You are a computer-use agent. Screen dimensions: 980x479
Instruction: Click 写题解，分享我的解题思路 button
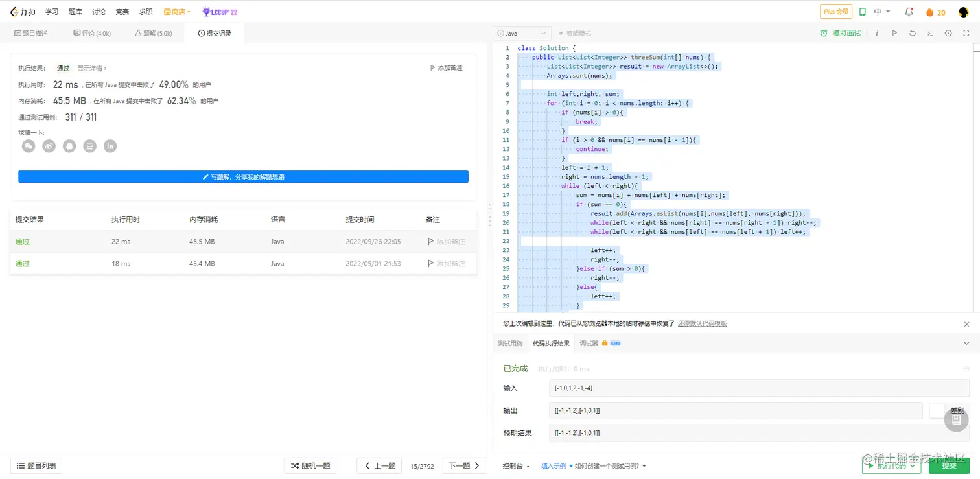click(243, 176)
